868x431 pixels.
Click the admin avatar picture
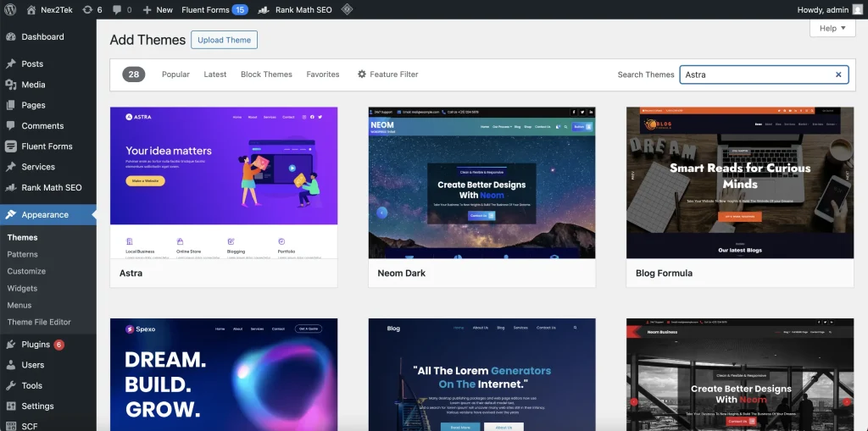[858, 9]
